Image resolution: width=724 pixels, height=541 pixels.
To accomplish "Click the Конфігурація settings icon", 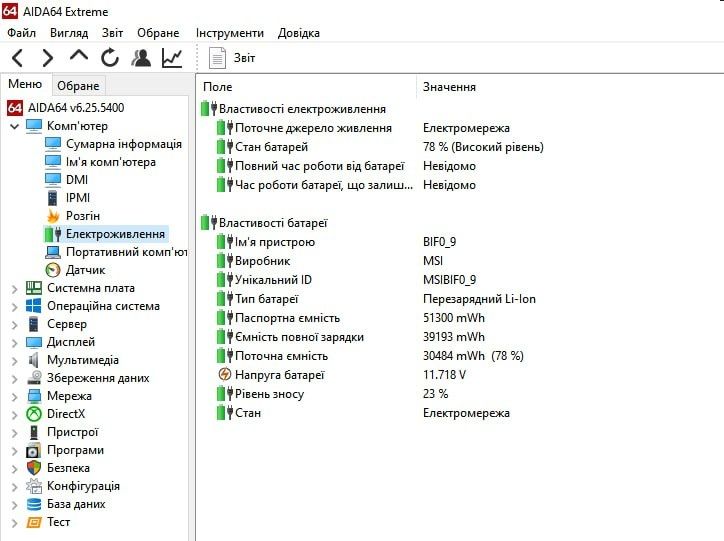I will point(34,486).
